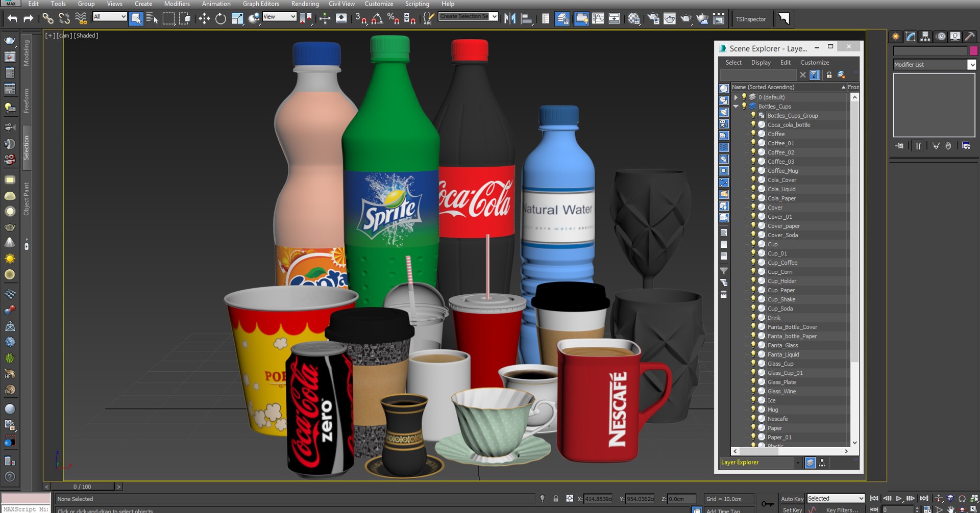Open Scene Explorer Customize menu

click(x=814, y=63)
